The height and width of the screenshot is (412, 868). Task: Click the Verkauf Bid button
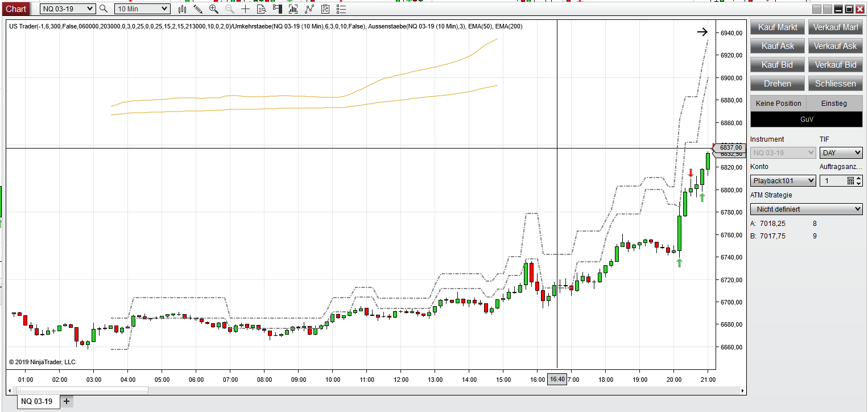(x=835, y=65)
